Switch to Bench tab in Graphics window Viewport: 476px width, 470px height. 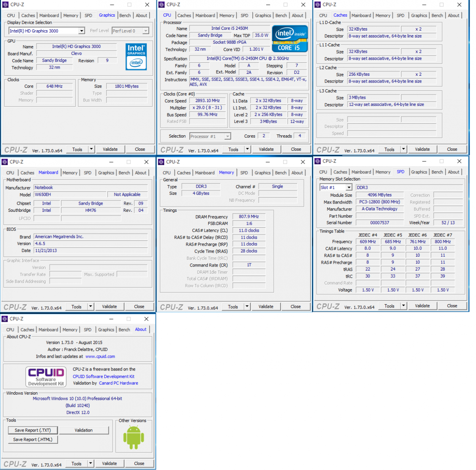click(125, 15)
